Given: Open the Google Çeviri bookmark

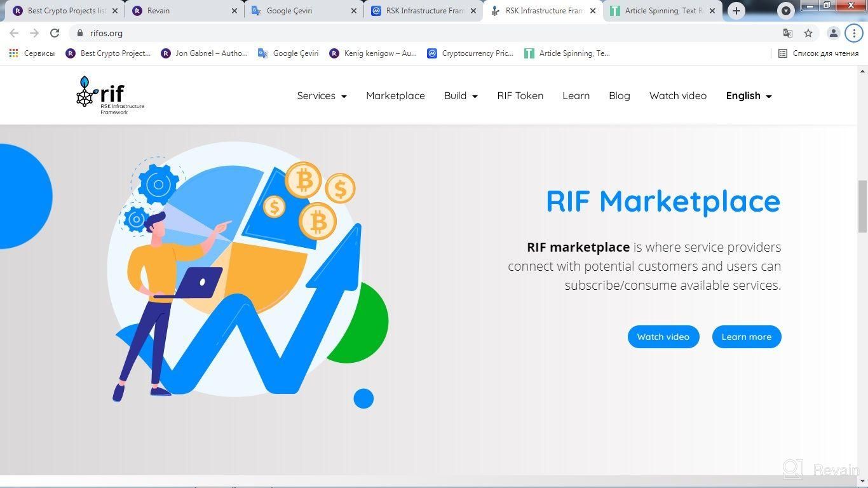Looking at the screenshot, I should 288,53.
